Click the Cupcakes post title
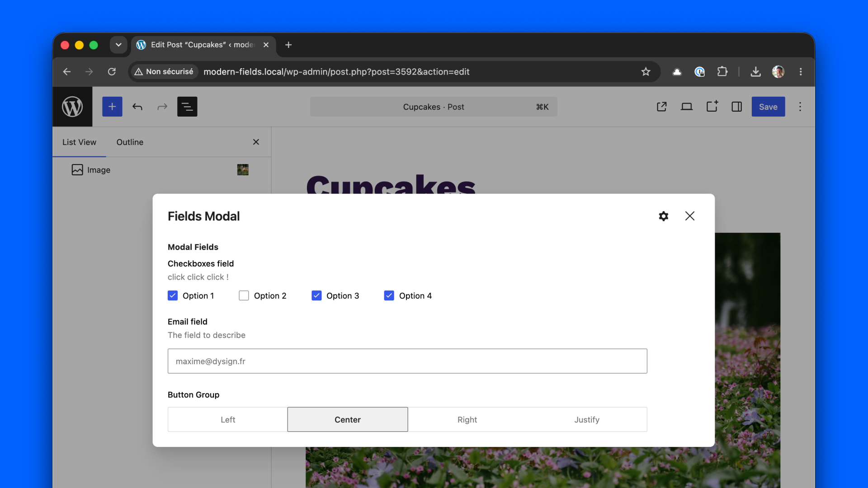 coord(391,184)
